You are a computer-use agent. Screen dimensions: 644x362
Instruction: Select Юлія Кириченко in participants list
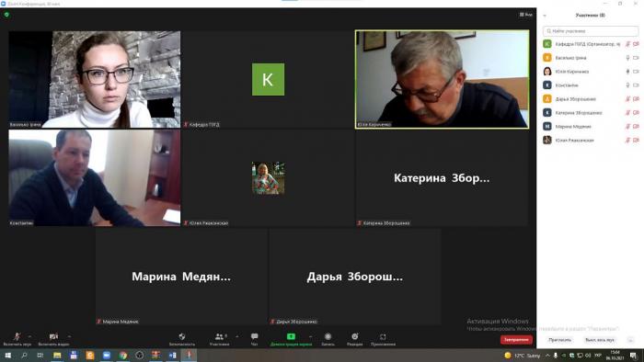591,72
